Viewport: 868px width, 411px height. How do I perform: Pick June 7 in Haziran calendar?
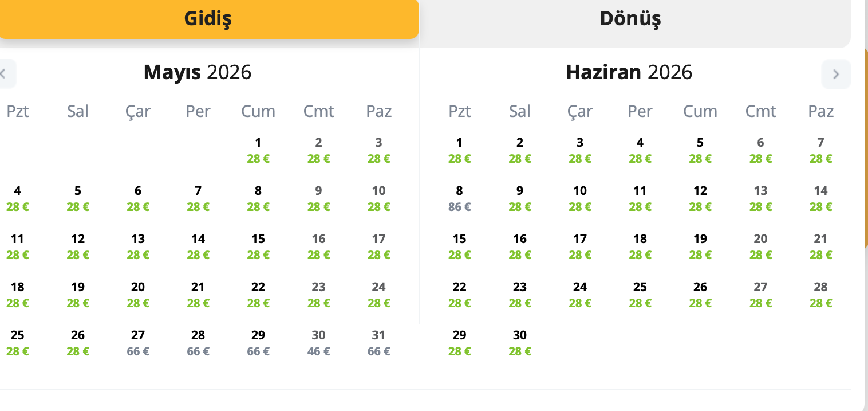pos(820,150)
